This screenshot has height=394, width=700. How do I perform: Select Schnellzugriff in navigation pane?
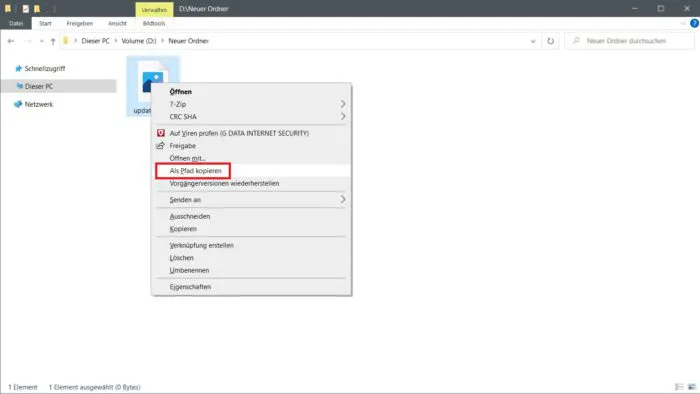pos(45,69)
